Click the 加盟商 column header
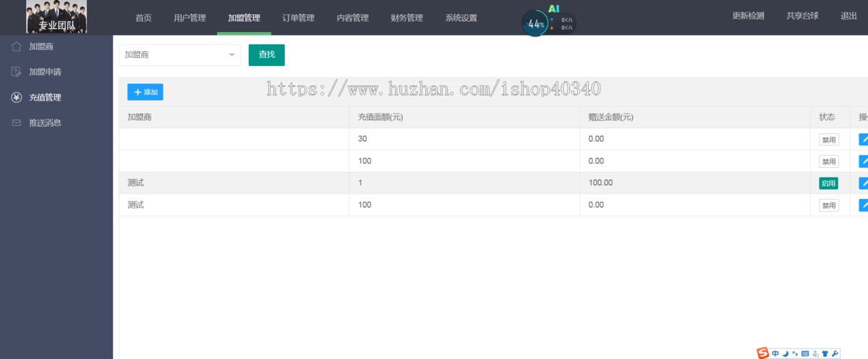The height and width of the screenshot is (359, 868). pos(234,117)
